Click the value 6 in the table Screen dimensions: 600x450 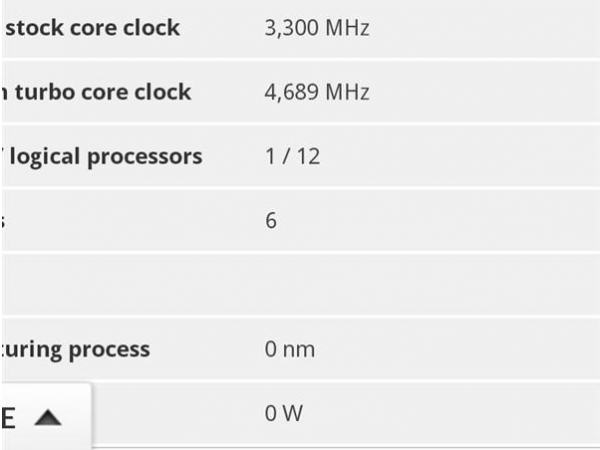tap(271, 220)
